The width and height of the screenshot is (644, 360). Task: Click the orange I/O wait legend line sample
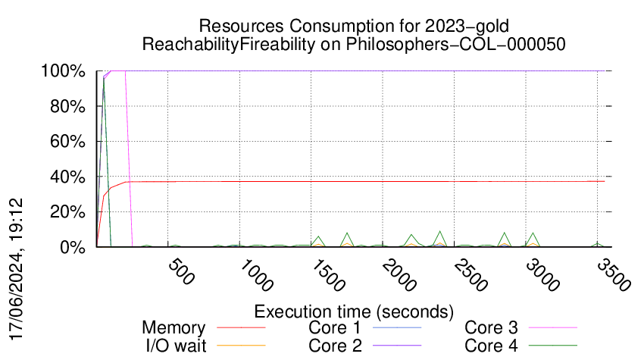[241, 346]
